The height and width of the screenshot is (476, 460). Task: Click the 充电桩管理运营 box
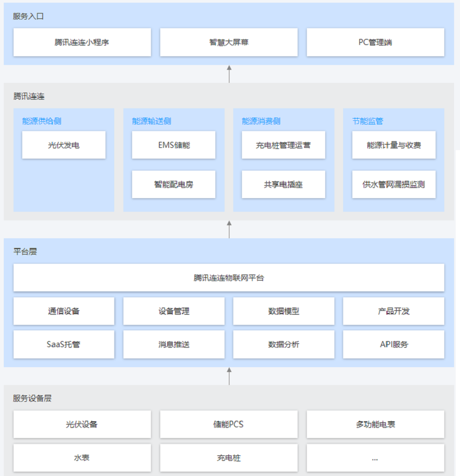[x=284, y=145]
